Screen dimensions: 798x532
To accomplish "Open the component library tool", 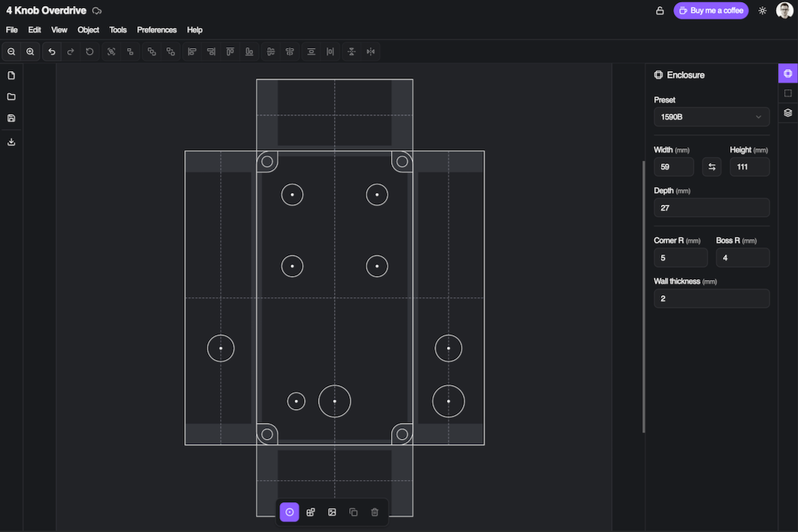I will [311, 512].
